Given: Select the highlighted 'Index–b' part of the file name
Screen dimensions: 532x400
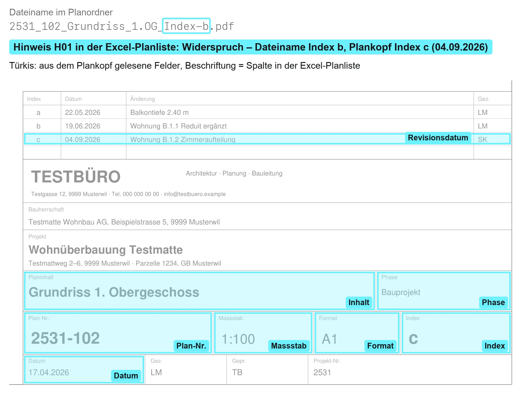Looking at the screenshot, I should [x=186, y=26].
